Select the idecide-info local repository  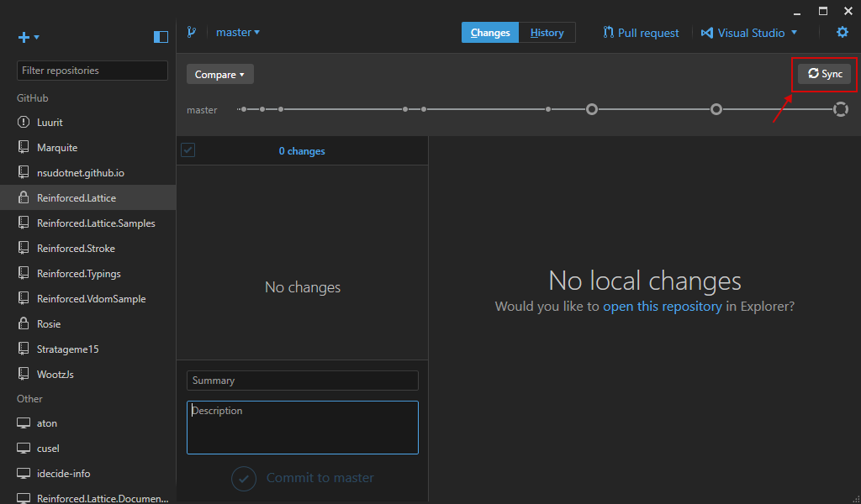(87, 474)
